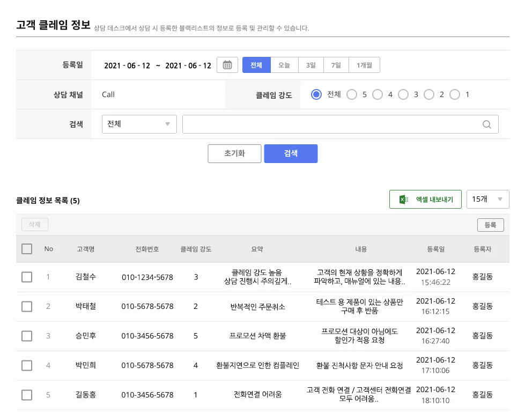Check the checkbox for 김철수's claim row
This screenshot has width=525, height=420.
tap(26, 277)
